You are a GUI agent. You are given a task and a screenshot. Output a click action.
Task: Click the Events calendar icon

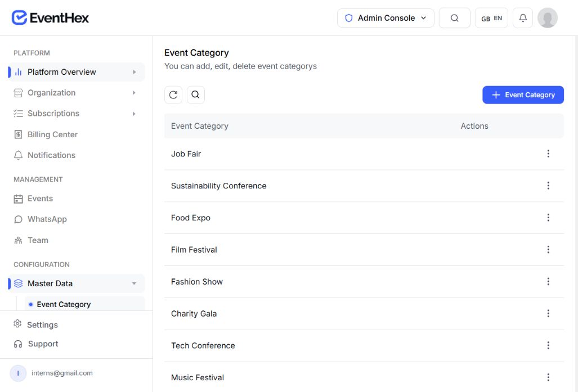pos(18,199)
